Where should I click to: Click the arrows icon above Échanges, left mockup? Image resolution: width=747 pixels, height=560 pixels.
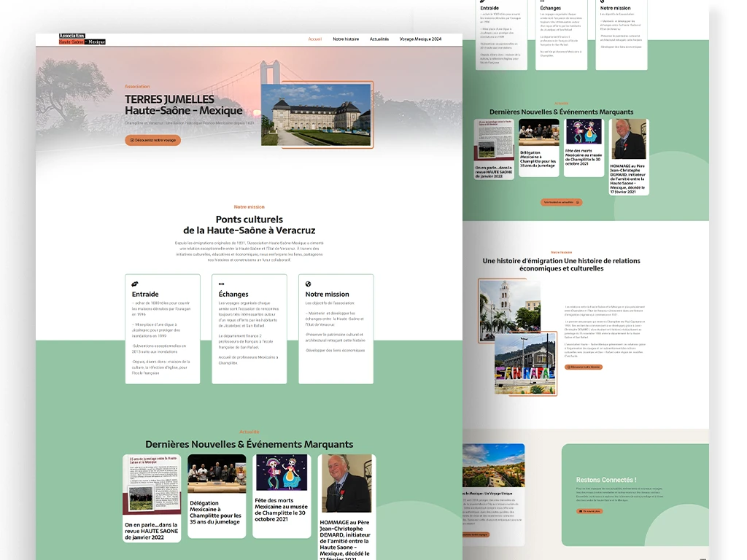pyautogui.click(x=222, y=284)
